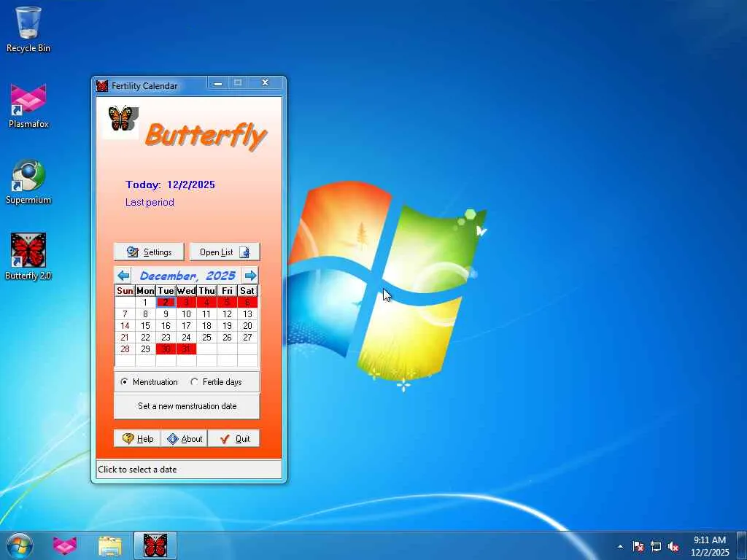Minimize the Fertility Calendar window
This screenshot has height=560, width=747.
point(218,83)
